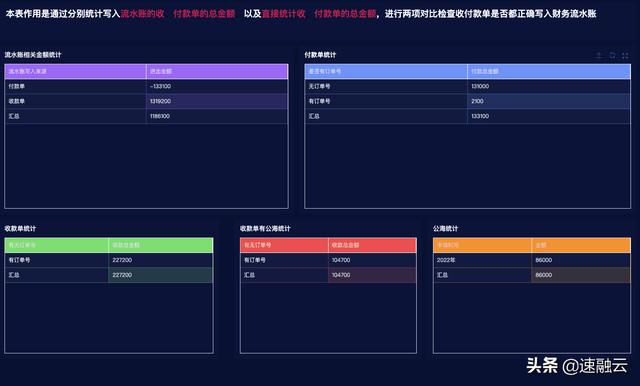Select 汇总 label in 收款单有公海统计 table
Viewport: 640px width, 386px height.
(x=284, y=275)
